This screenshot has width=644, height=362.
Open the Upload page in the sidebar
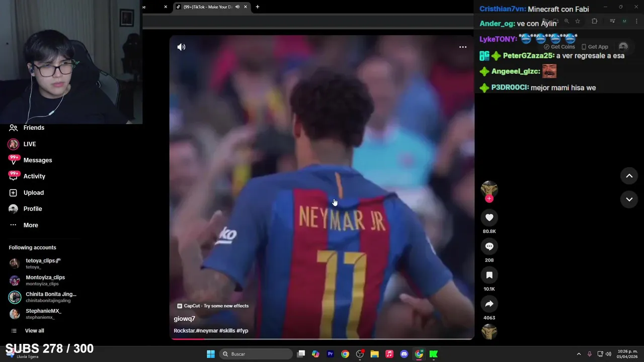(x=34, y=193)
